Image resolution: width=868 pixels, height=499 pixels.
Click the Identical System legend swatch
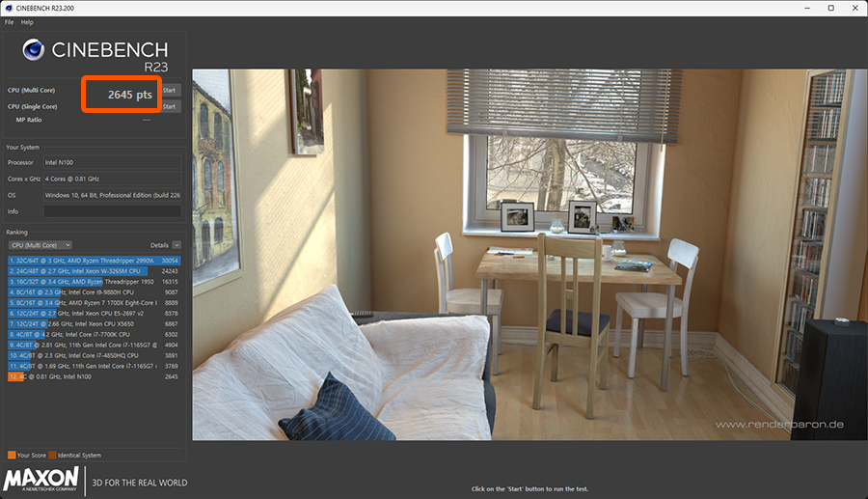53,456
